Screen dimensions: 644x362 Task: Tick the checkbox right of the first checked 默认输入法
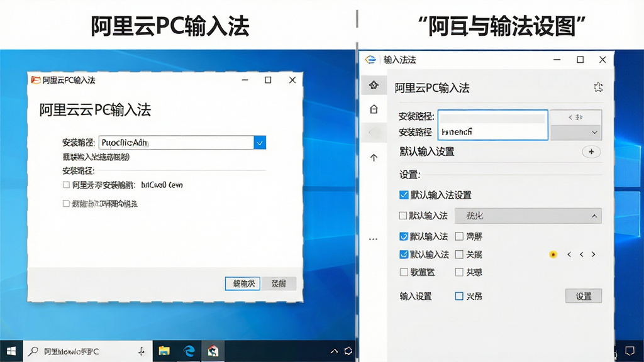pyautogui.click(x=459, y=236)
